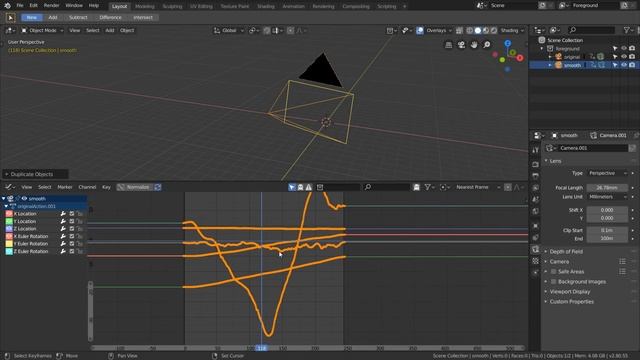Click the viewport grid/ortho toggle gizmo icon

449,45
